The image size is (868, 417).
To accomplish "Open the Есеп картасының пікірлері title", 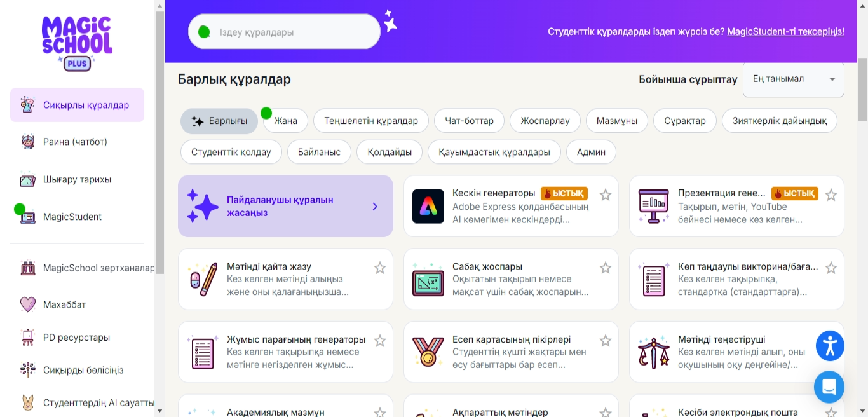I will coord(512,339).
